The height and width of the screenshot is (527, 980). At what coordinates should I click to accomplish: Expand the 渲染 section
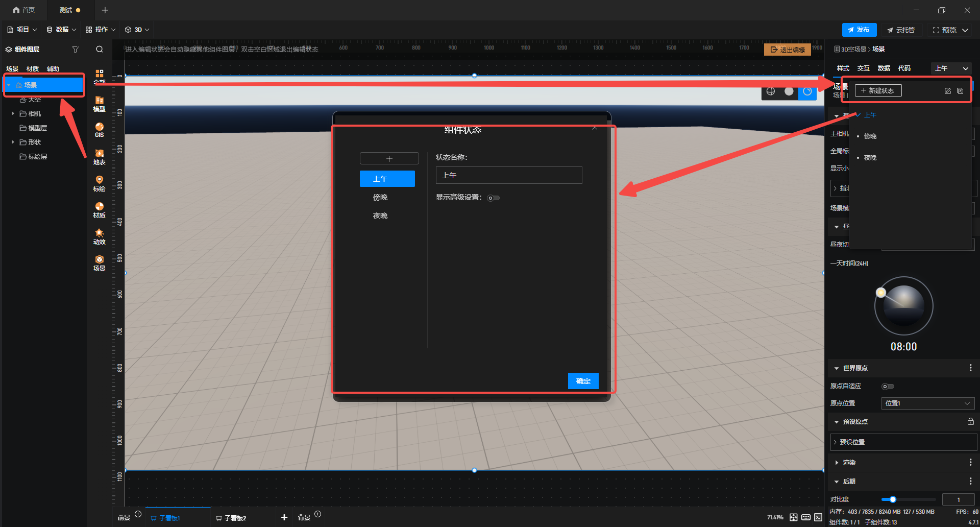click(837, 463)
